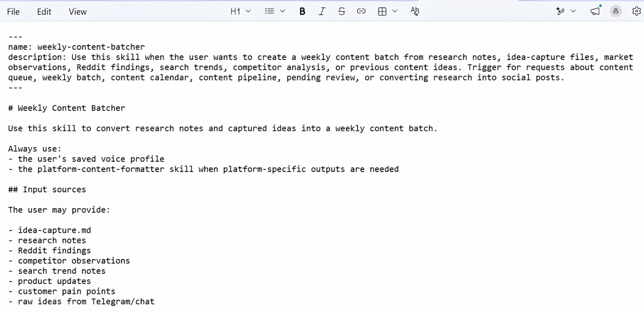
Task: Open the Edit menu
Action: (x=44, y=11)
